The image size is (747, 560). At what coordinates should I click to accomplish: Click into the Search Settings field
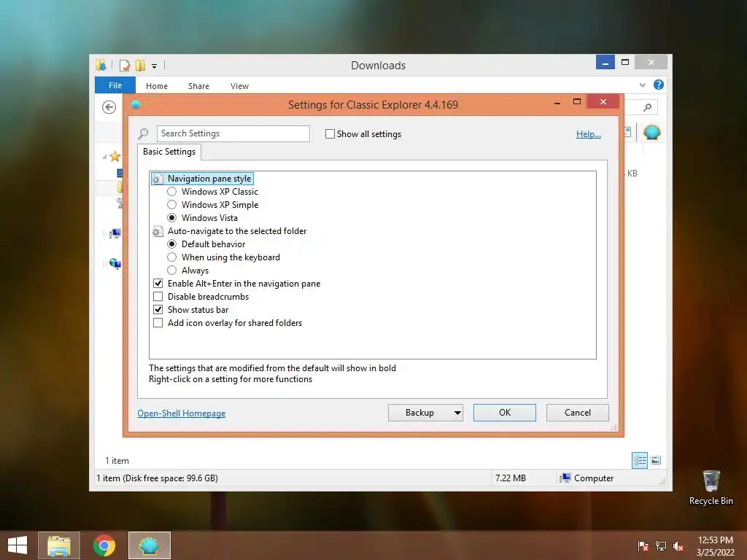pos(233,134)
